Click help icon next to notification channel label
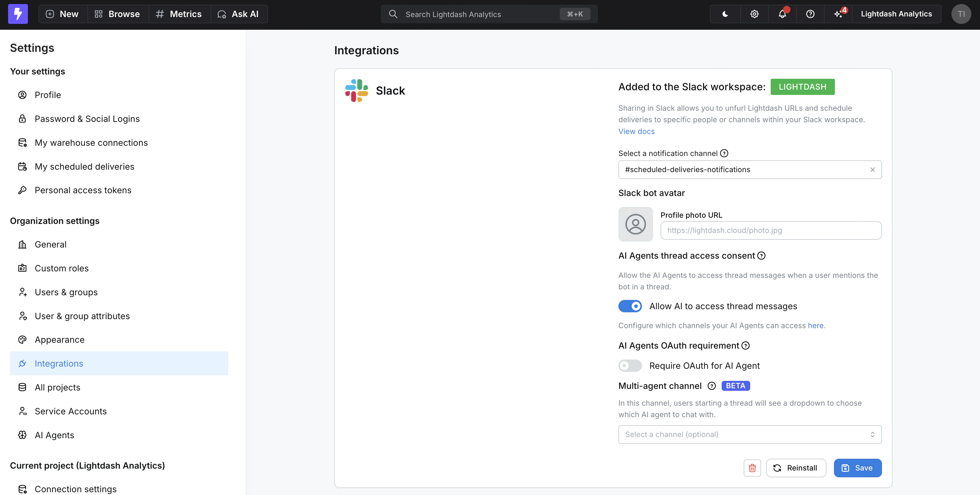Viewport: 980px width, 495px height. tap(724, 153)
